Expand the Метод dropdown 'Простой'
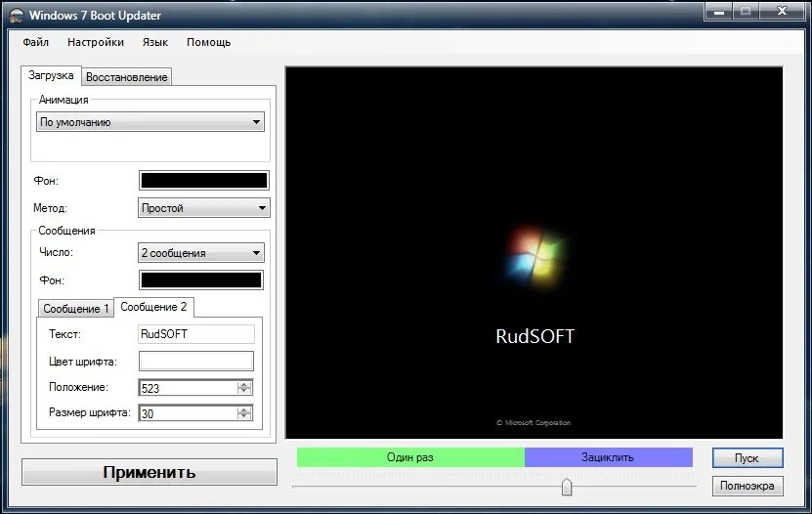This screenshot has height=514, width=812. tap(203, 208)
